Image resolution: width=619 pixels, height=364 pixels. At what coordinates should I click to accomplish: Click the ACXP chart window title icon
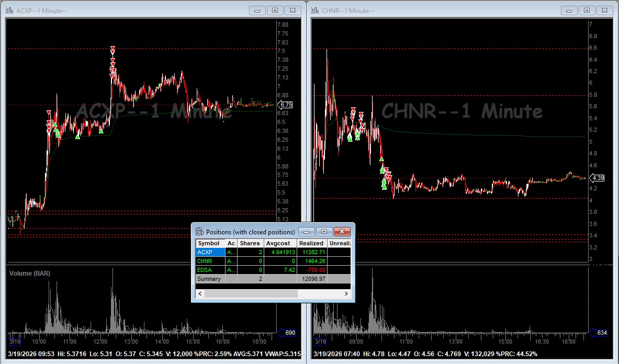tap(10, 10)
